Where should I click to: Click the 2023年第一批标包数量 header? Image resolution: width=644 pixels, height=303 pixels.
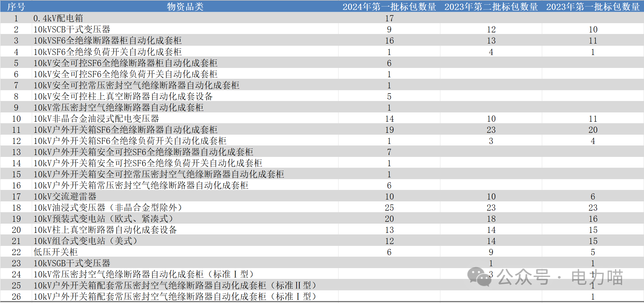click(593, 6)
